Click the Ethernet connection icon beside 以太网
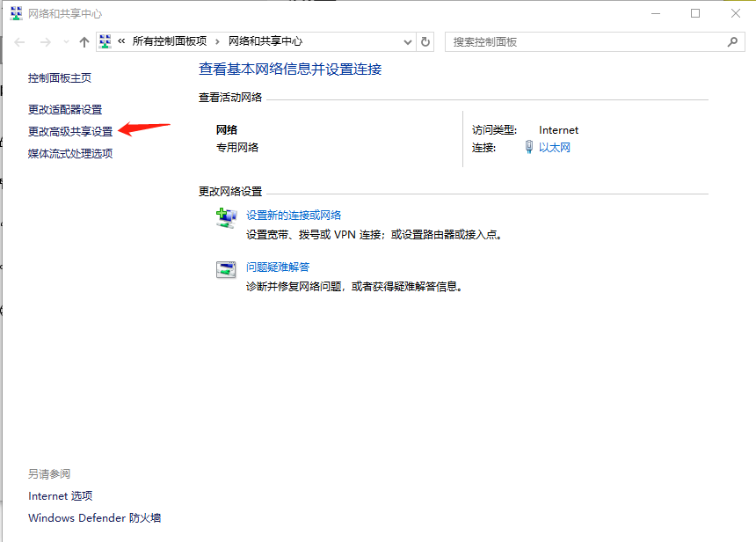This screenshot has height=542, width=756. [528, 147]
